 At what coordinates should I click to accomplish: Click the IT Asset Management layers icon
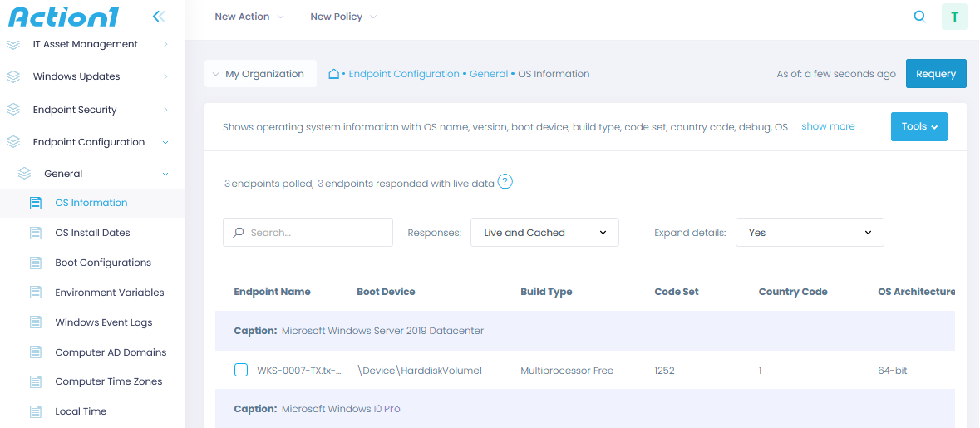tap(13, 44)
